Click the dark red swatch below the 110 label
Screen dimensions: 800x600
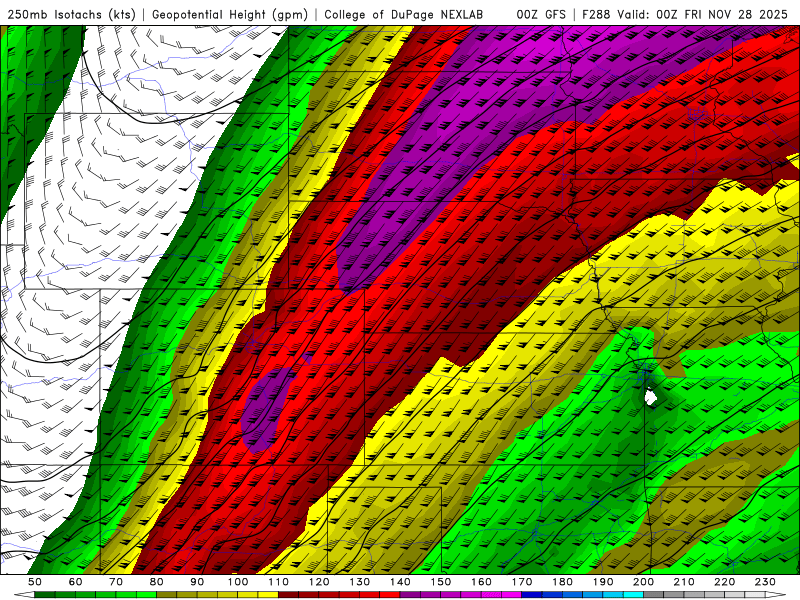[288, 595]
